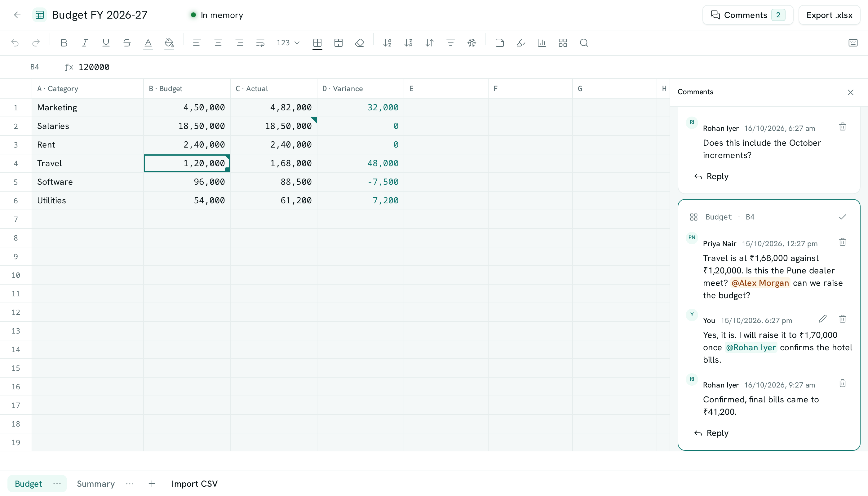868x496 pixels.
Task: Edit your comment with the pencil icon
Action: (823, 319)
